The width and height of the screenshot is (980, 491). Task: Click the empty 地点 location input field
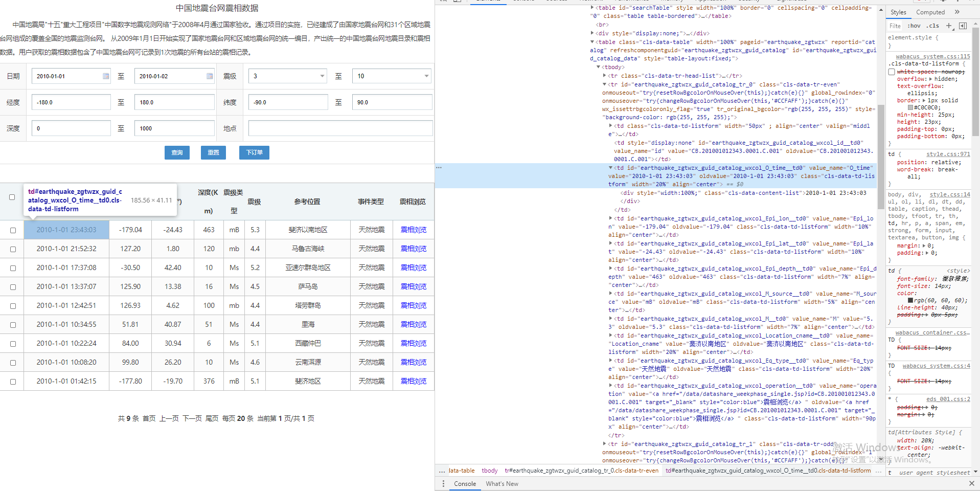point(340,128)
